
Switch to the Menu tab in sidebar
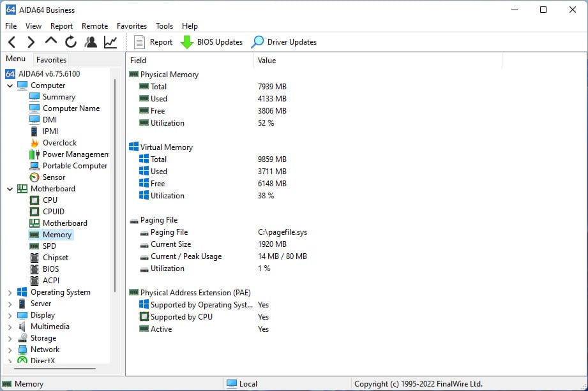pyautogui.click(x=16, y=59)
